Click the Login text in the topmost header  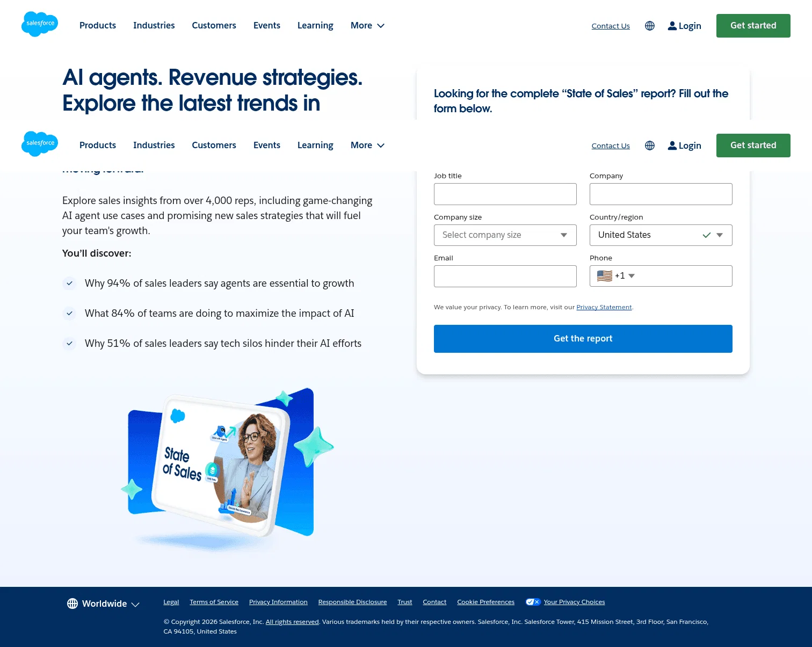[690, 26]
